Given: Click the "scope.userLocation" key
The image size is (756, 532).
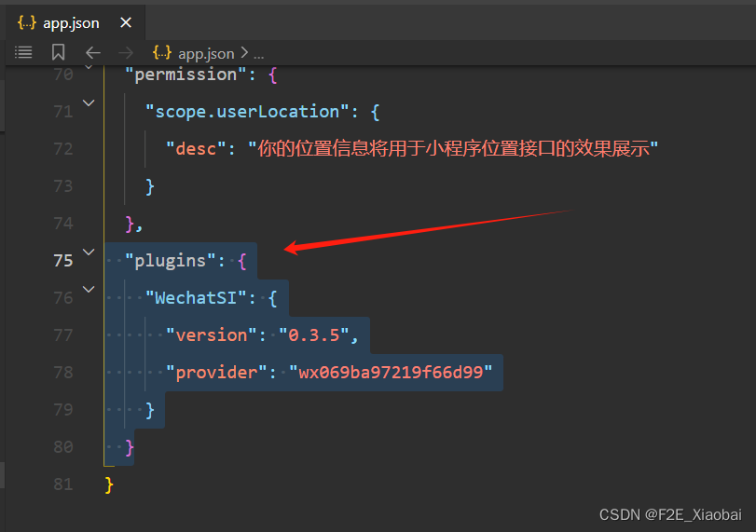Looking at the screenshot, I should (x=247, y=112).
